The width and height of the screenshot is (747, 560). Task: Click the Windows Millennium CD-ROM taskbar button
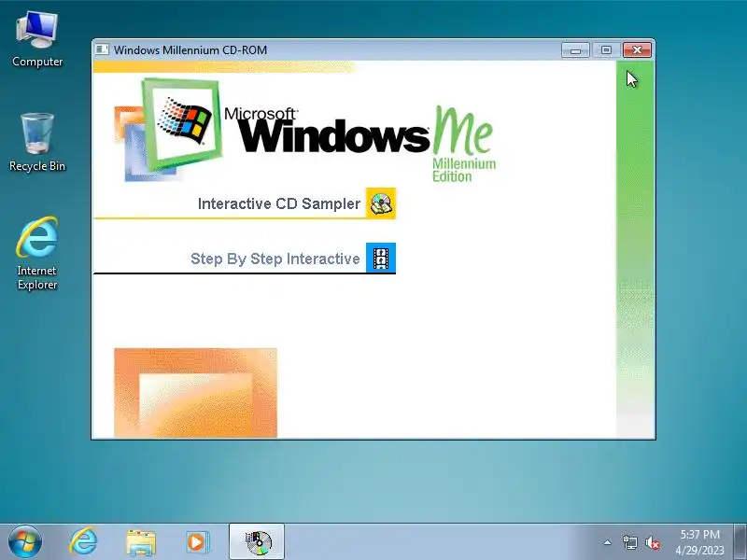257,541
